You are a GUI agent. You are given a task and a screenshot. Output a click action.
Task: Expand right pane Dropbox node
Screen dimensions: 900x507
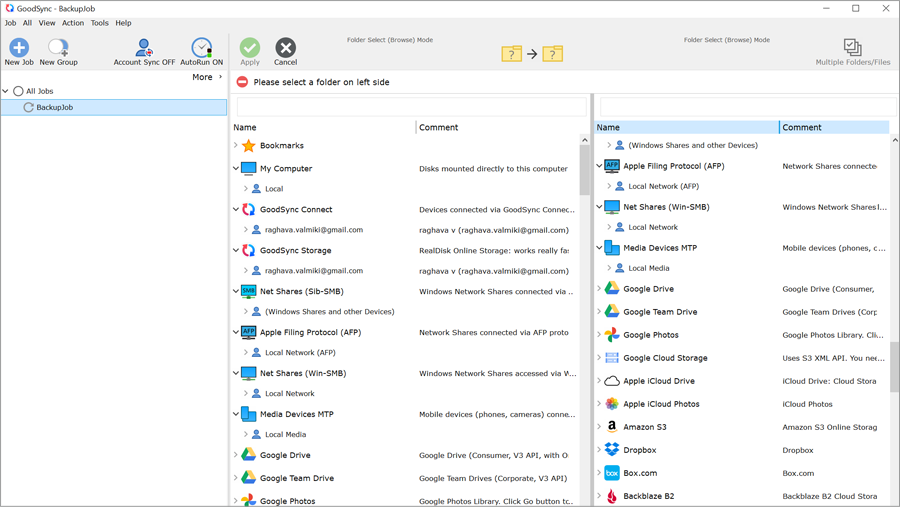point(599,450)
